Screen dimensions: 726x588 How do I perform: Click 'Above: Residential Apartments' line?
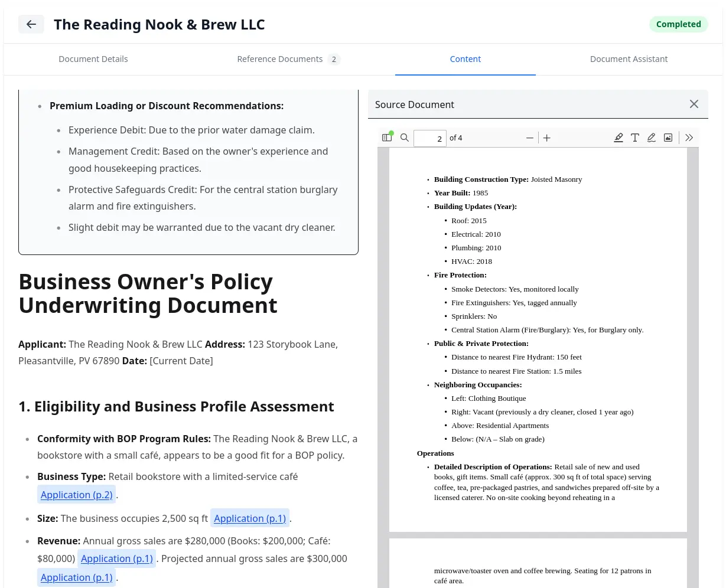point(500,426)
